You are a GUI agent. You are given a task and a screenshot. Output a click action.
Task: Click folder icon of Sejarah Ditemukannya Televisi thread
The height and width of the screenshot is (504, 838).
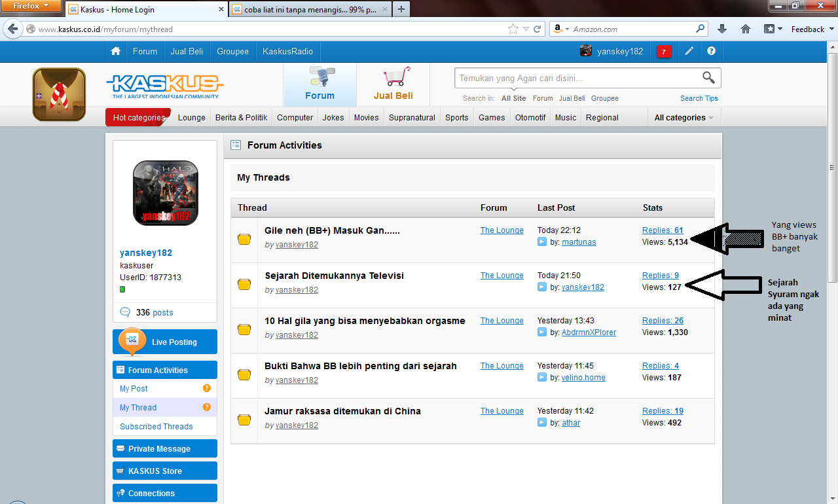point(244,284)
